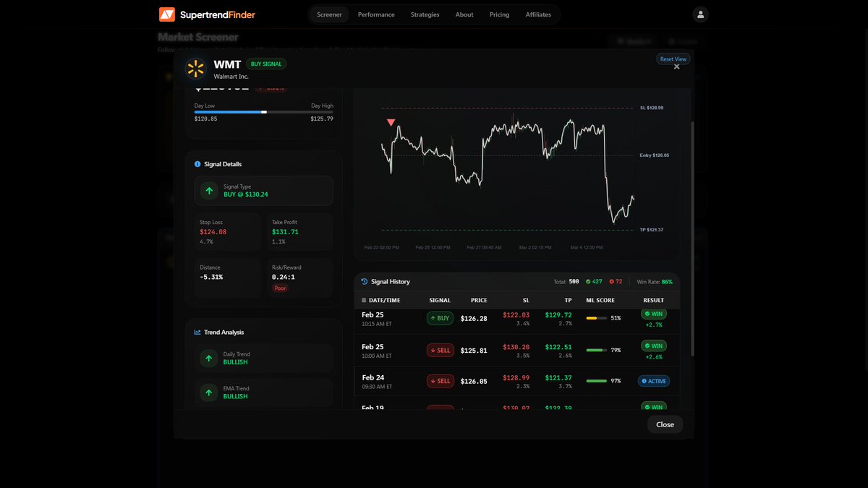868x488 pixels.
Task: Click the EMA Trend up-arrow icon
Action: (209, 393)
